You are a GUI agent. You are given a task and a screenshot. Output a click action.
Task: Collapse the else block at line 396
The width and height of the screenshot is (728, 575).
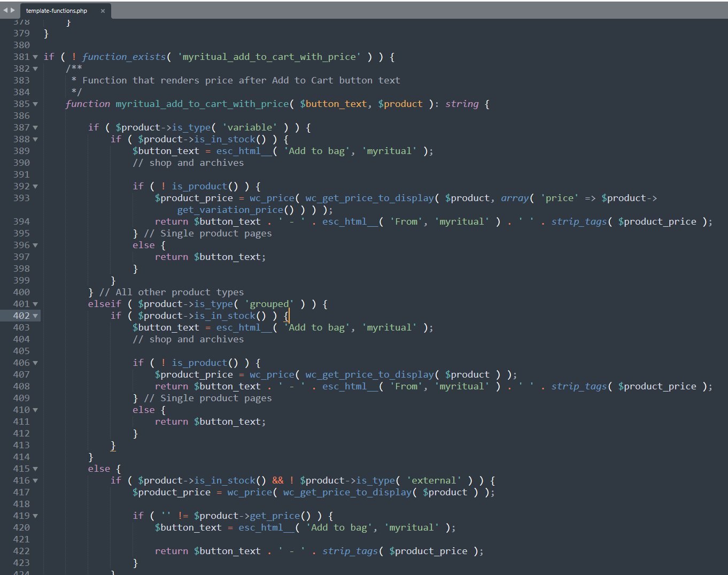[x=35, y=245]
